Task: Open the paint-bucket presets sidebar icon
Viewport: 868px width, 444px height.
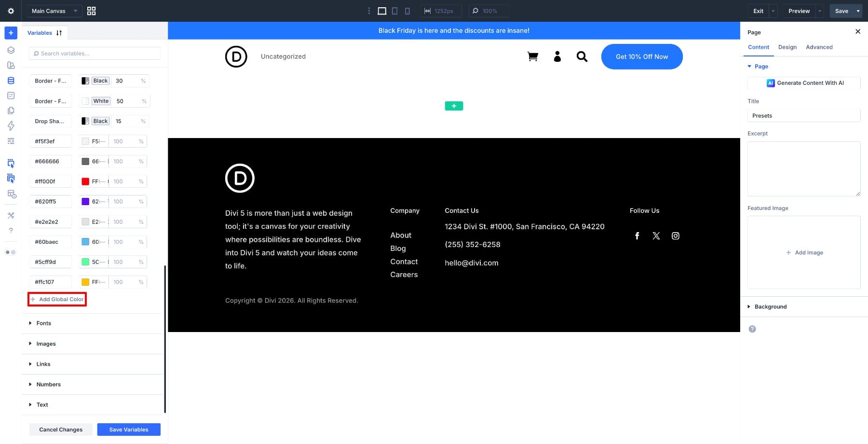Action: coord(11,65)
